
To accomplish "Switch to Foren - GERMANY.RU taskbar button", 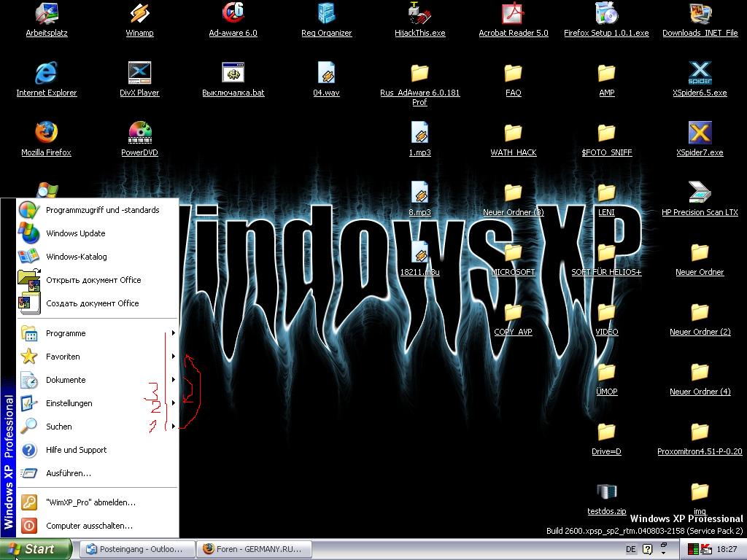I will click(255, 549).
